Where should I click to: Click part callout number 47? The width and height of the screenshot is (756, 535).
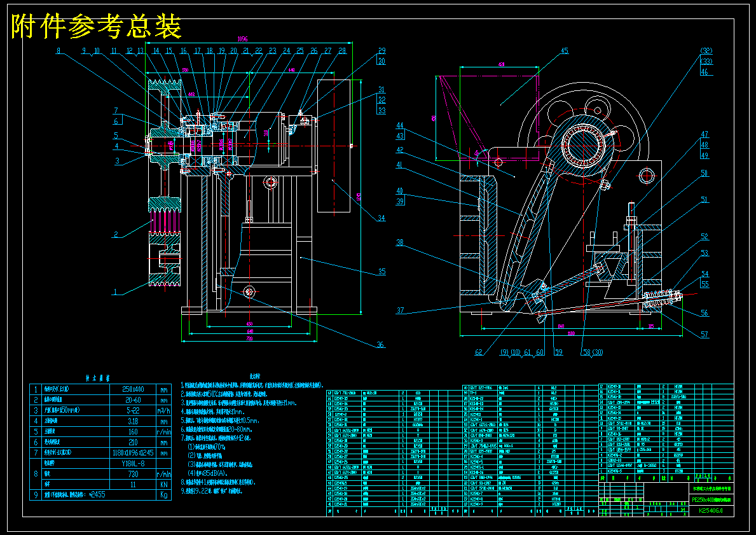(704, 134)
